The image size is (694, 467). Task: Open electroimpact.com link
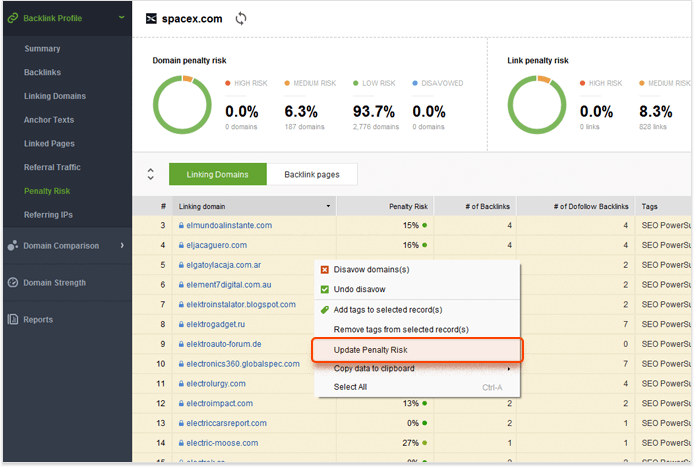pyautogui.click(x=220, y=404)
